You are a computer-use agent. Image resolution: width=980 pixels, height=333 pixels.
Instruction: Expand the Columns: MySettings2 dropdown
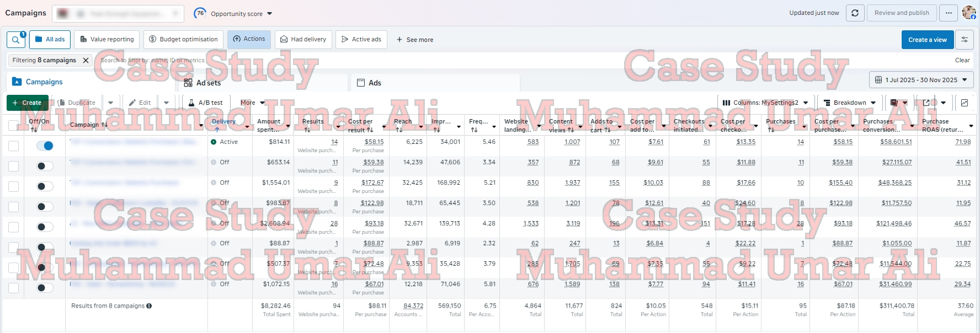765,103
